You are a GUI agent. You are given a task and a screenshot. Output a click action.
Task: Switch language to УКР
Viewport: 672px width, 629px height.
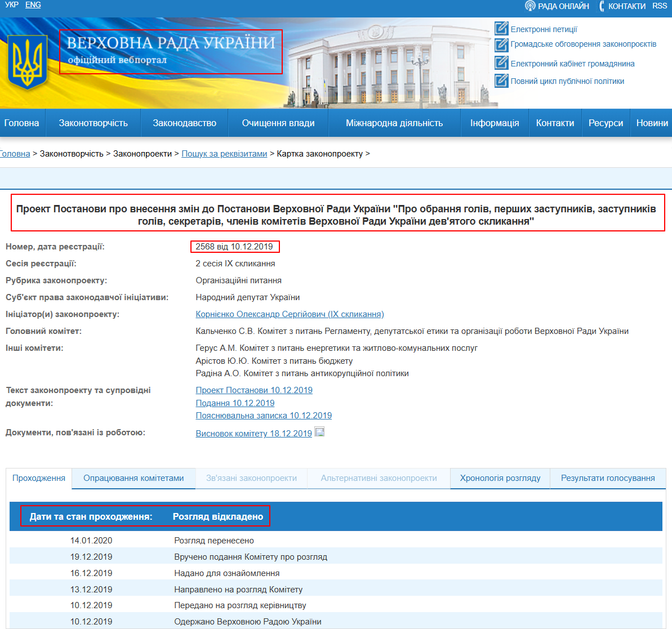tap(12, 5)
